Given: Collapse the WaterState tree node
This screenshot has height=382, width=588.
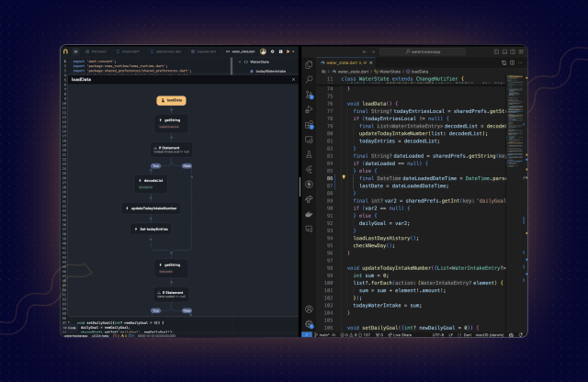Looking at the screenshot, I should 242,62.
